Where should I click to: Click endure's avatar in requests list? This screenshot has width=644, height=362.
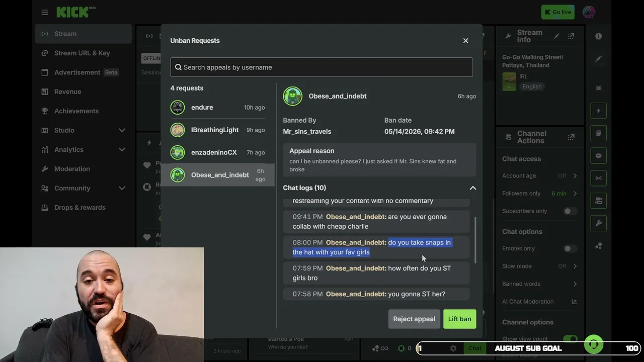coord(178,107)
